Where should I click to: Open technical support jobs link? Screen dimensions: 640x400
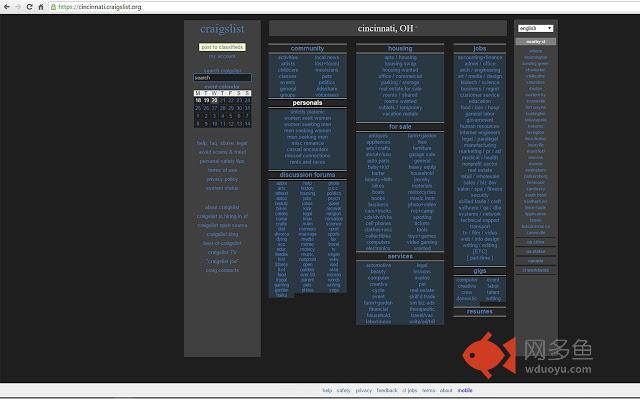point(480,220)
